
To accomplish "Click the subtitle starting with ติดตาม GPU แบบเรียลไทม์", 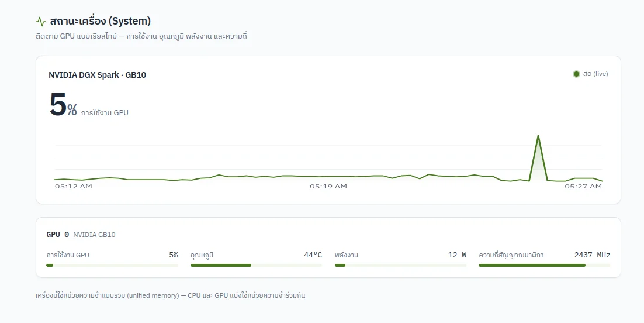I will 141,36.
